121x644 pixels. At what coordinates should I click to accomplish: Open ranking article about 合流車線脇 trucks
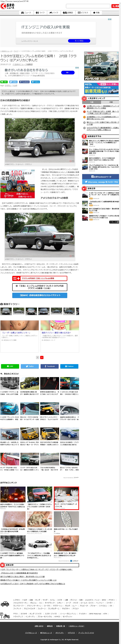(103, 118)
